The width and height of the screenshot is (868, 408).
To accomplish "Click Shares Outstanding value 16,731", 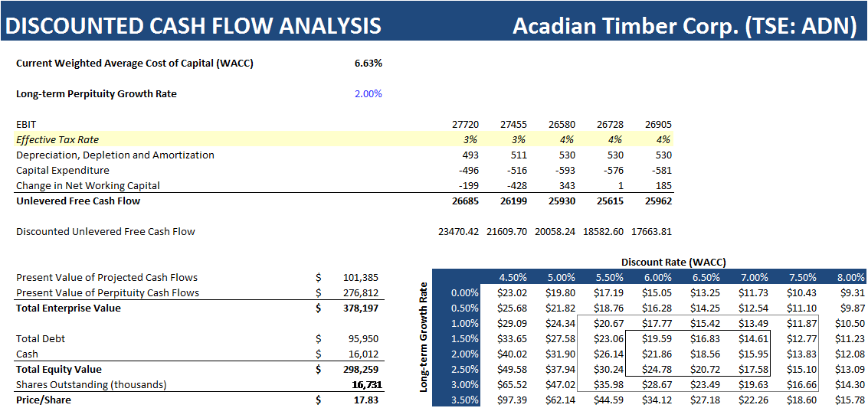I will [x=366, y=385].
